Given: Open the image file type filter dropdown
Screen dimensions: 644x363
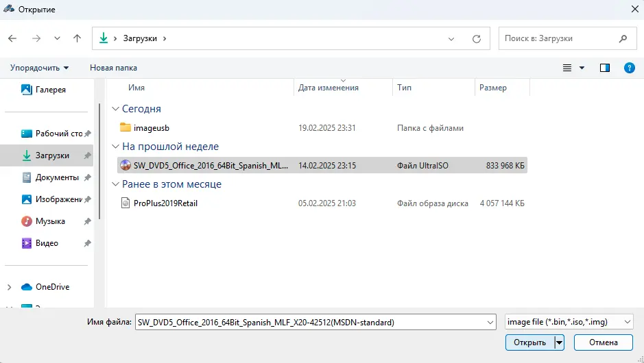Looking at the screenshot, I should (569, 322).
